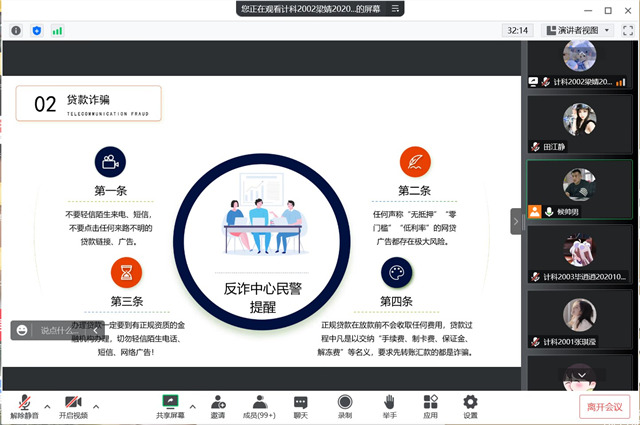Viewport: 640px width, 425px height.
Task: Maximize the meeting window
Action: (608, 10)
